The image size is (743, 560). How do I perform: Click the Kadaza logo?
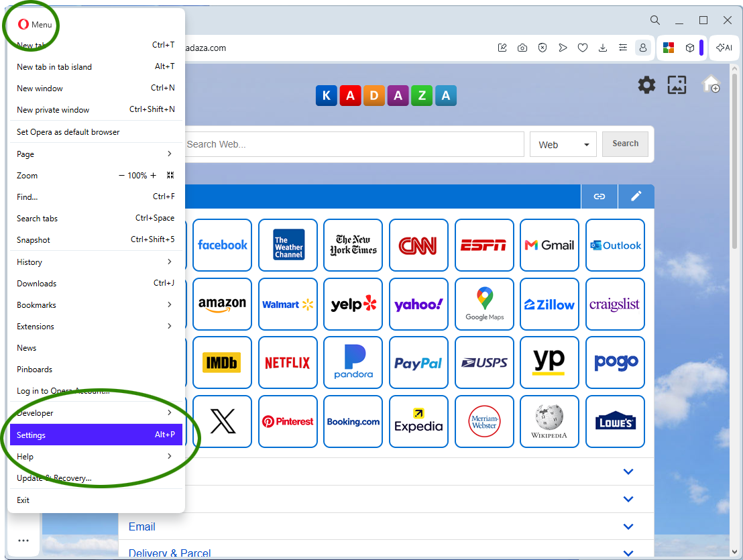386,95
